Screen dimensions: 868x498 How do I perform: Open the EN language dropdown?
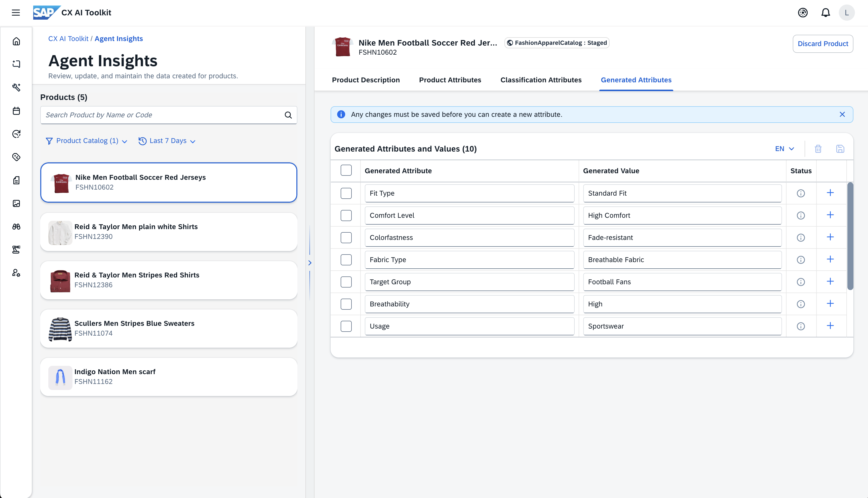pyautogui.click(x=784, y=149)
